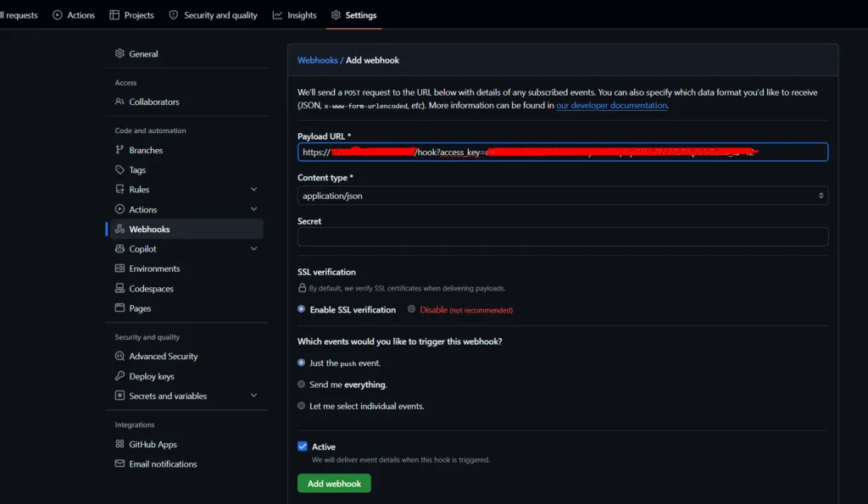Choose Let me select individual events
This screenshot has height=504, width=868.
point(301,406)
